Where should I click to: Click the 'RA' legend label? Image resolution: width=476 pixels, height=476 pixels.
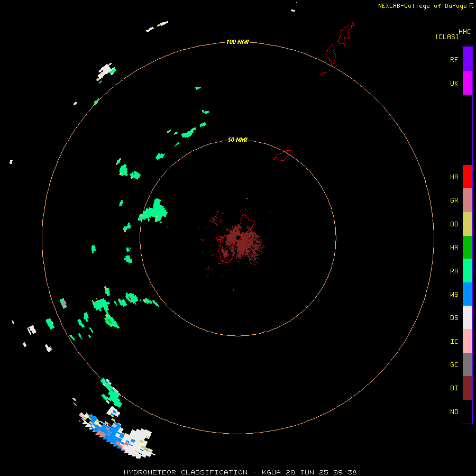click(454, 271)
